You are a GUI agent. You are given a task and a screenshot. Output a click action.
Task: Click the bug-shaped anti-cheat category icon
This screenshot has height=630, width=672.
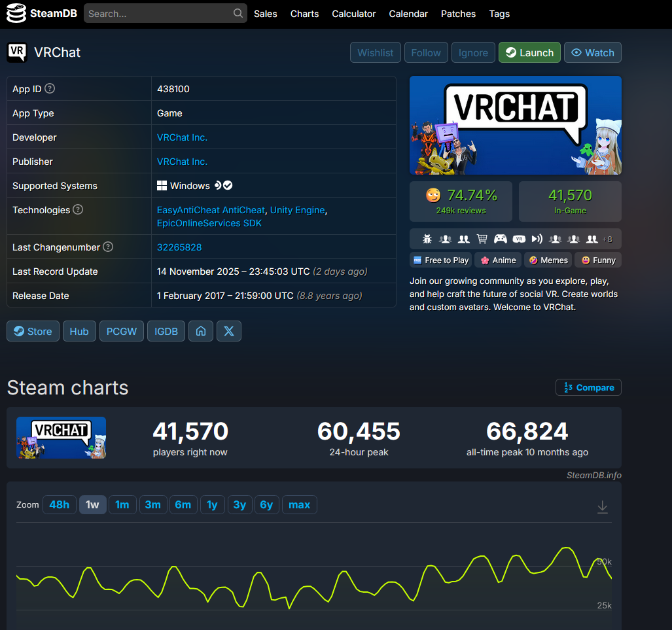click(x=427, y=239)
